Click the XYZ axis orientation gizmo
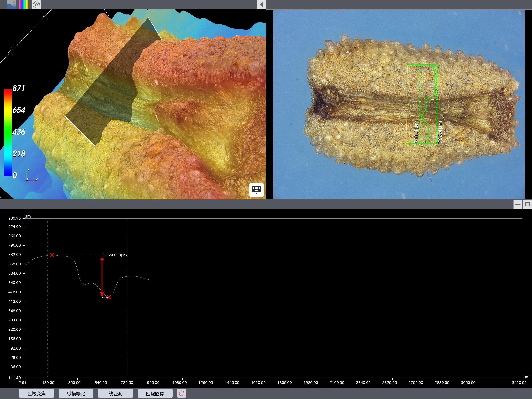Viewport: 532px width, 399px height. 31,176
